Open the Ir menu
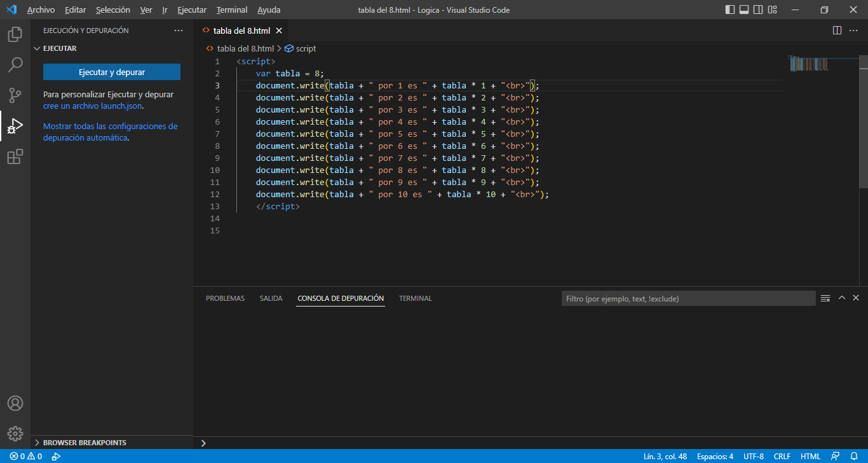868x463 pixels. [x=165, y=10]
